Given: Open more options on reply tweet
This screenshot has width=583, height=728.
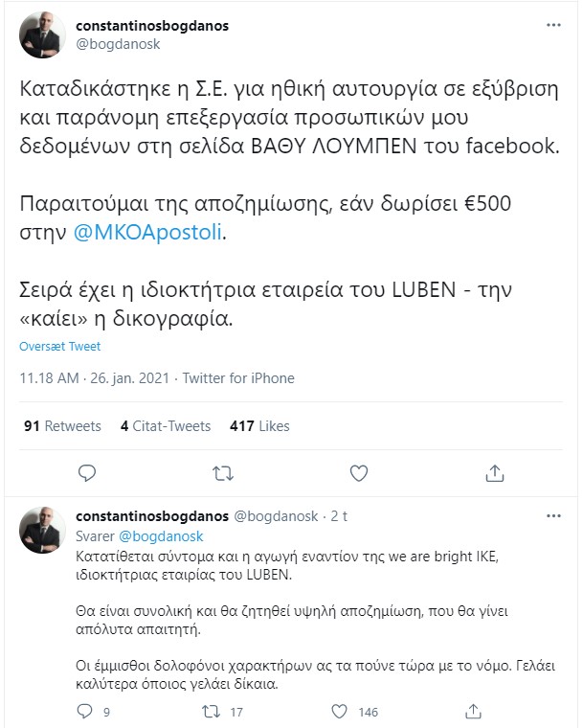Looking at the screenshot, I should [553, 516].
